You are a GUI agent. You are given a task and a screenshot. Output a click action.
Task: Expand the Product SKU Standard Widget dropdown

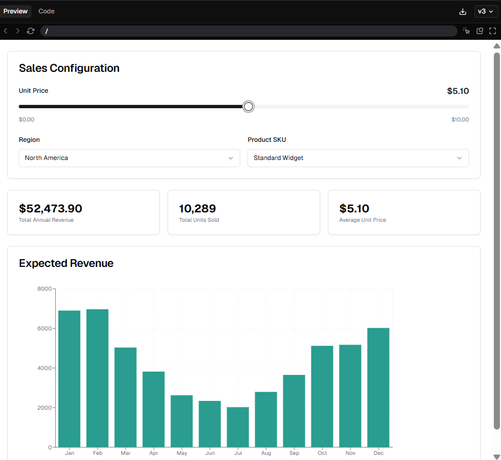click(x=358, y=158)
